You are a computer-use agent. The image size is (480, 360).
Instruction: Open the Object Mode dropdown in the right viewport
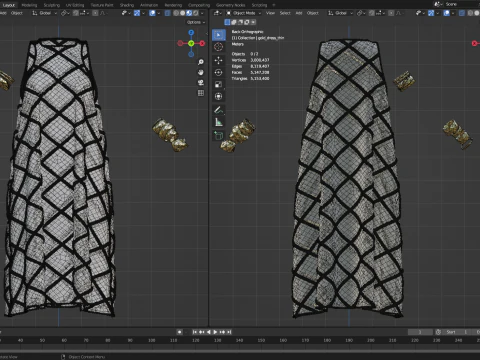point(244,13)
